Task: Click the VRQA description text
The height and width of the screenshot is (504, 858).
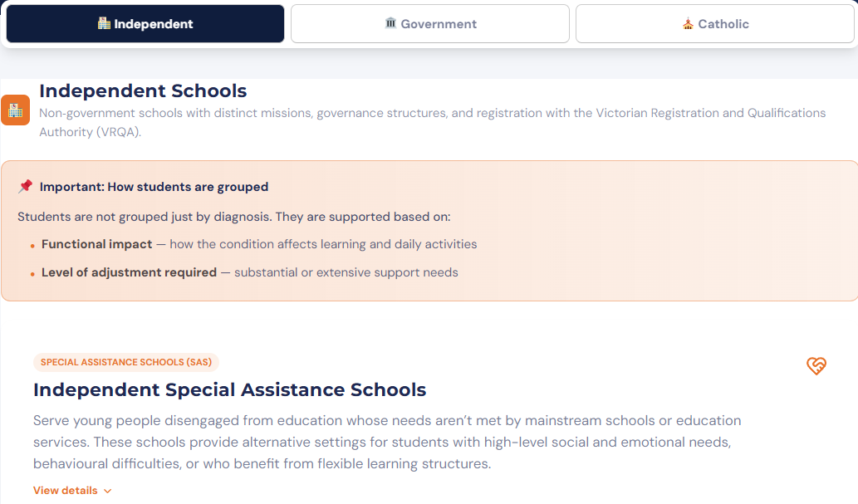Action: coord(431,122)
